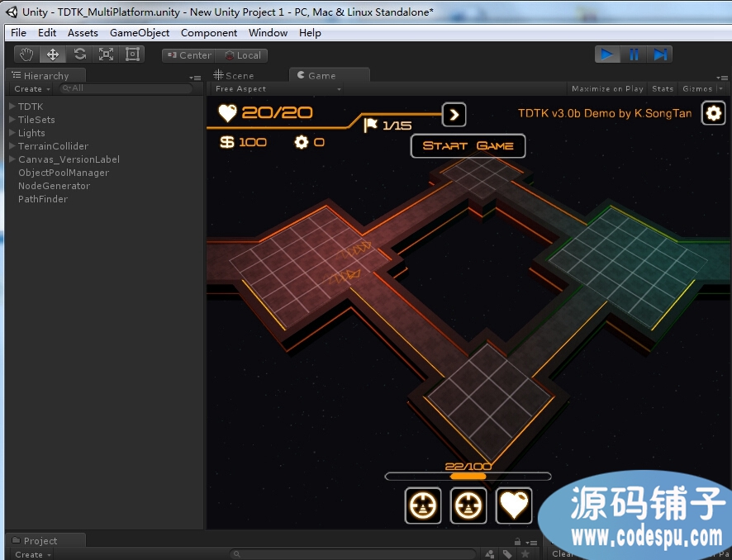The width and height of the screenshot is (732, 560).
Task: Select the Hierarchy tab
Action: (x=45, y=75)
